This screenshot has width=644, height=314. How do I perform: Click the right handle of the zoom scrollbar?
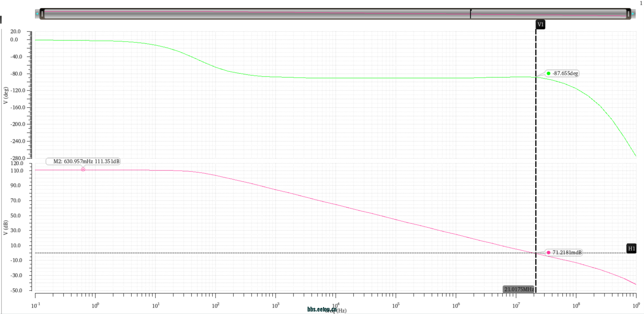(x=628, y=14)
